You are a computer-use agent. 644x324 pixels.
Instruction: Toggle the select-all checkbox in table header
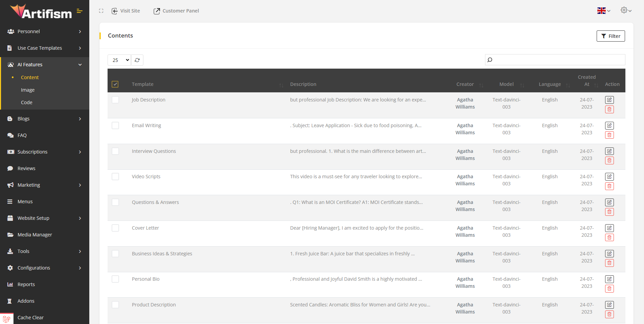pyautogui.click(x=115, y=84)
